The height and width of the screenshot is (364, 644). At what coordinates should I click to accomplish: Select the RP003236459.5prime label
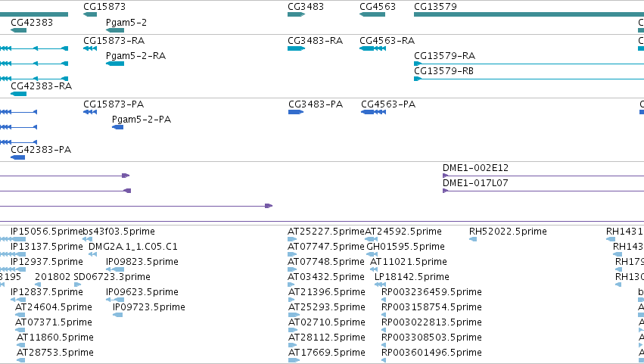point(431,291)
